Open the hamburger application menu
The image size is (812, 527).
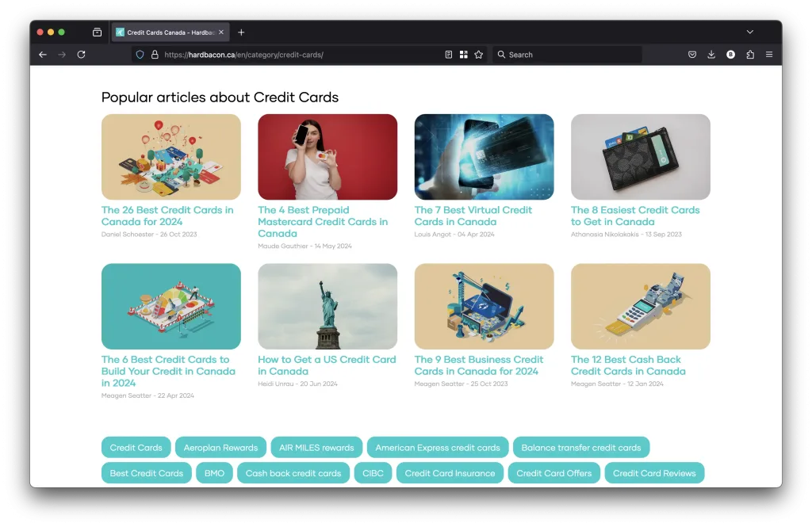(x=769, y=55)
